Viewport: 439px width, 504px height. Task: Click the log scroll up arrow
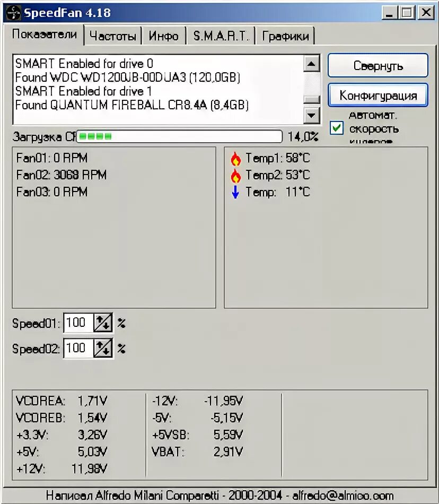click(312, 63)
